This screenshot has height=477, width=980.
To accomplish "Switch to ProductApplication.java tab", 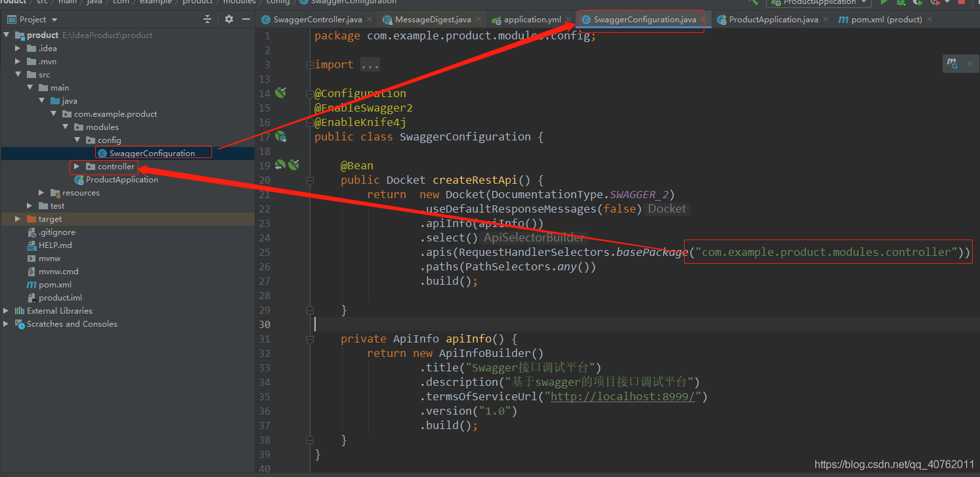I will [773, 20].
